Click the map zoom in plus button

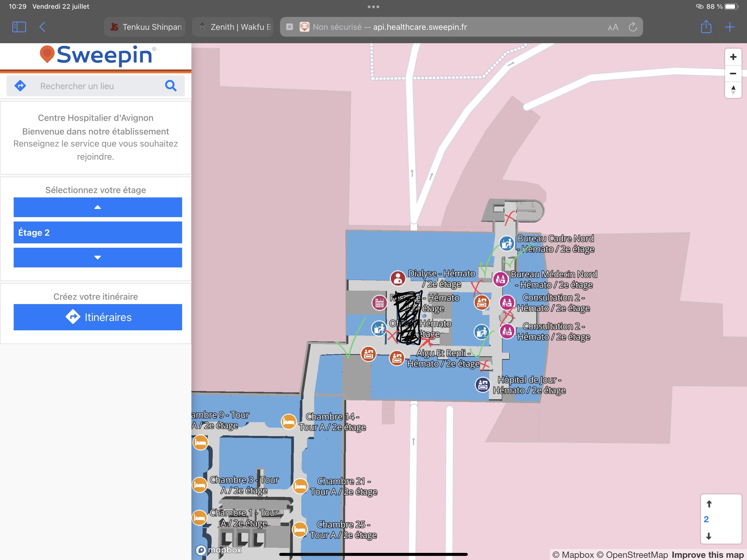[x=733, y=57]
